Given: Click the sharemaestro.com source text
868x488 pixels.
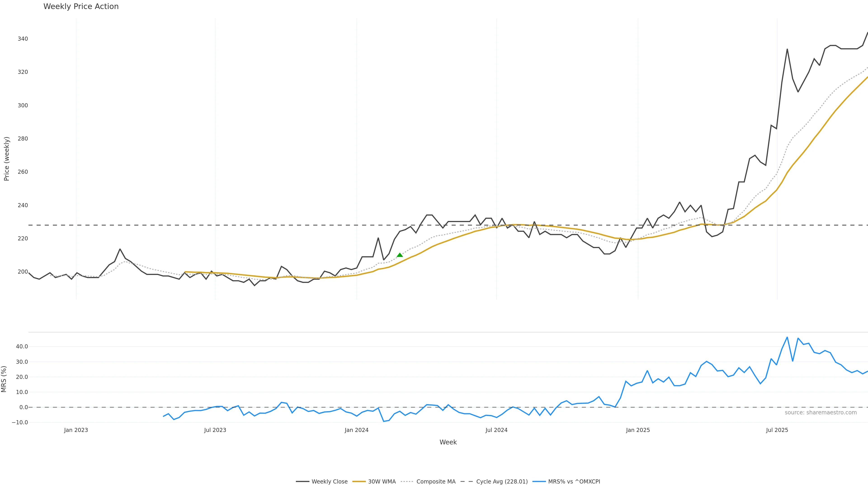Looking at the screenshot, I should (821, 413).
